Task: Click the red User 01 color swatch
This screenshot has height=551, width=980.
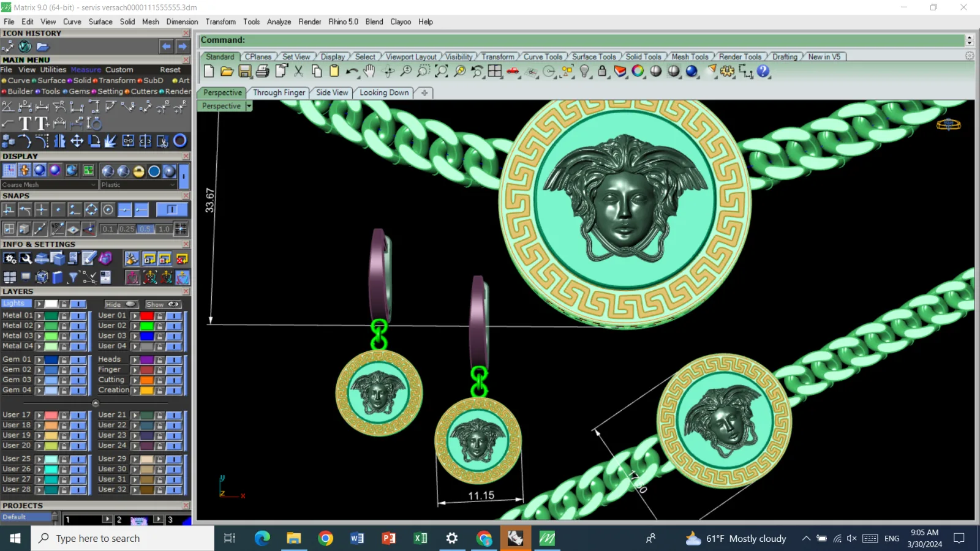Action: tap(146, 316)
